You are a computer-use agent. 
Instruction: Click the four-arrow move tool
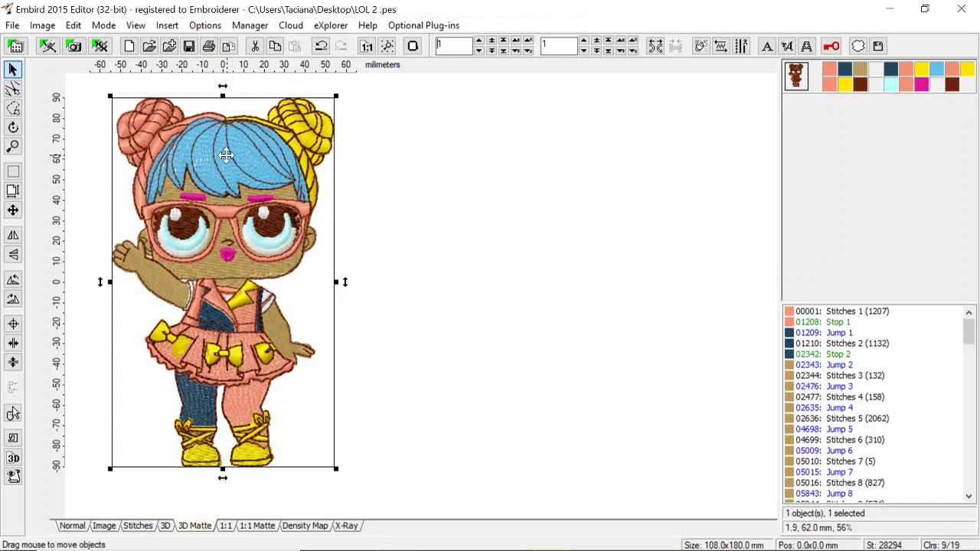[x=13, y=210]
